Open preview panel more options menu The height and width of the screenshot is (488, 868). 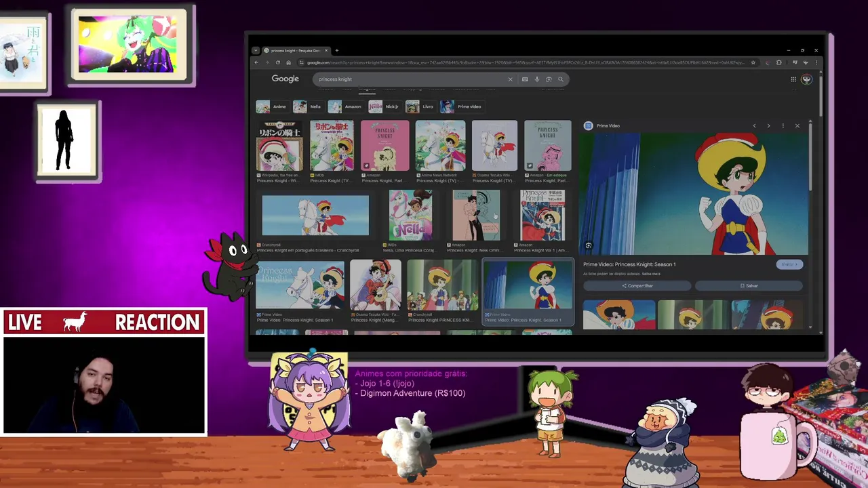[783, 126]
